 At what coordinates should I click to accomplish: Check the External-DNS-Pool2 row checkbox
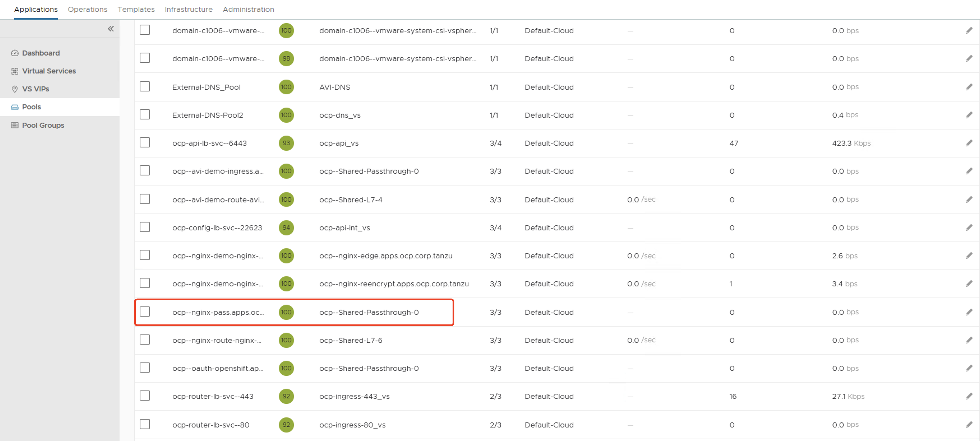pyautogui.click(x=144, y=114)
